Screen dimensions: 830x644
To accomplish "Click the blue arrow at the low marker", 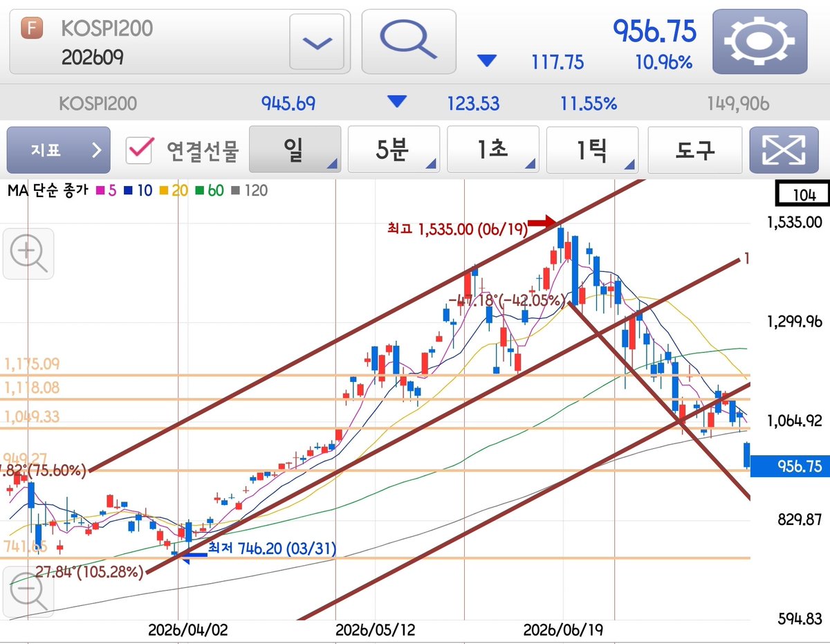I will point(194,555).
